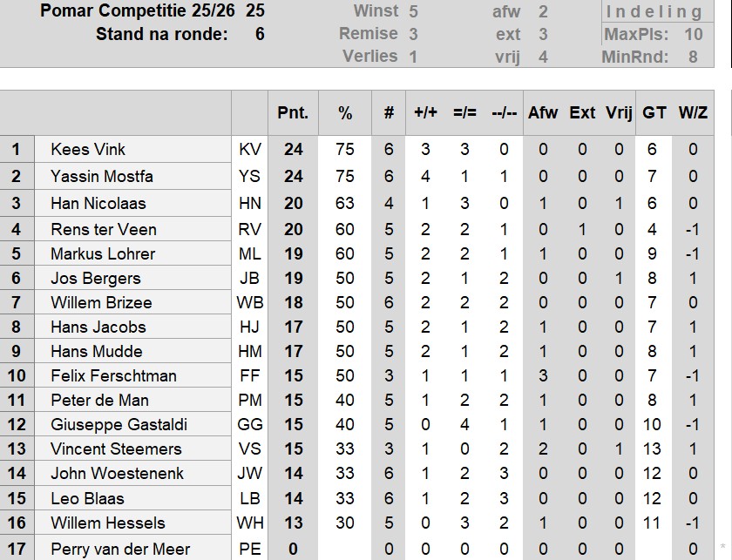This screenshot has height=560, width=732.
Task: Select Kees Vink's name cell
Action: [88, 149]
